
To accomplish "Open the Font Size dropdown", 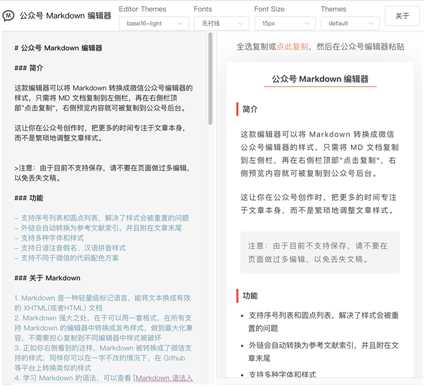I will coord(285,23).
